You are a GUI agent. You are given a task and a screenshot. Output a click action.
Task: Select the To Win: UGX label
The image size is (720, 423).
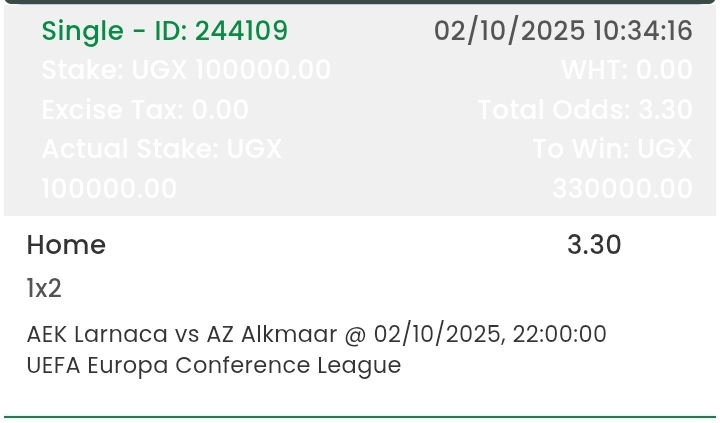(612, 149)
